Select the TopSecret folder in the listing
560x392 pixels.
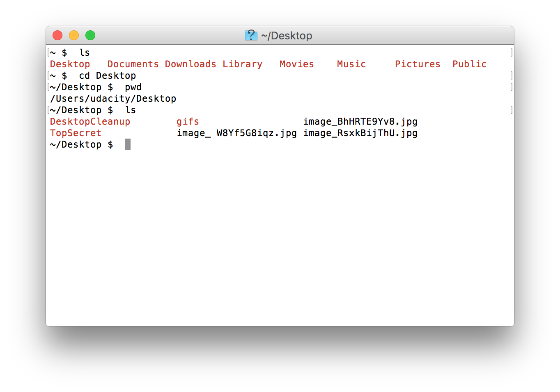(x=76, y=133)
